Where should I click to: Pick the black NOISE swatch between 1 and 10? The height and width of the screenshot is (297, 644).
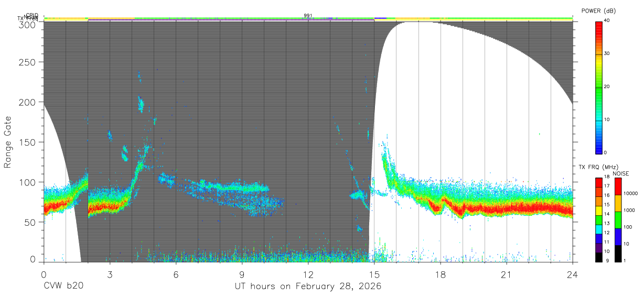[617, 252]
